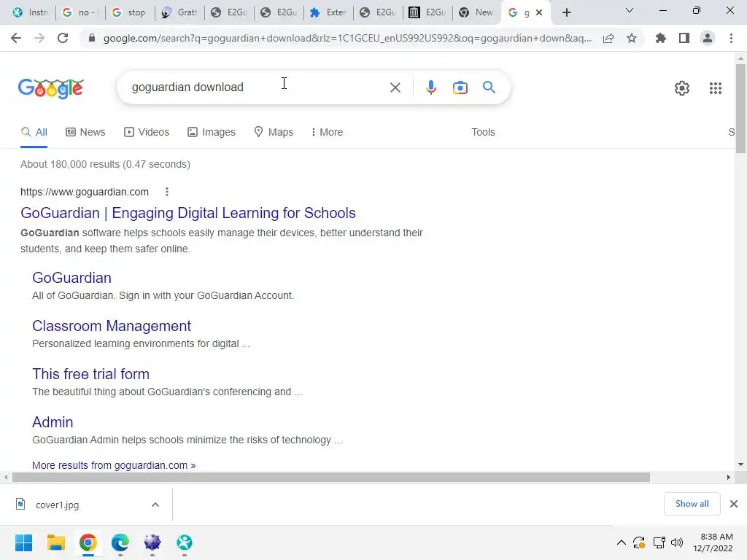Open the Chrome side panel
The width and height of the screenshot is (747, 560).
(684, 38)
